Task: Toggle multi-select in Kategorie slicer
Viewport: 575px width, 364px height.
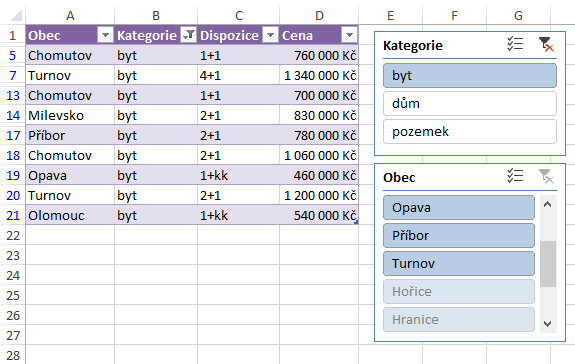Action: coord(515,44)
